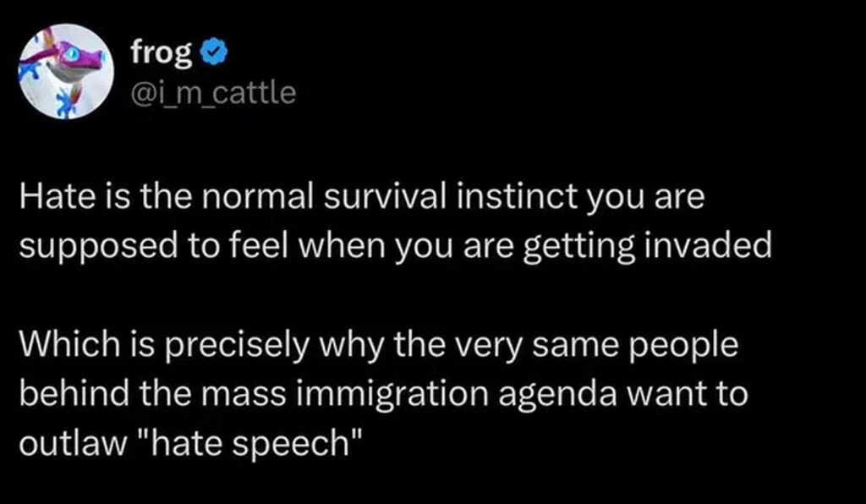
Task: Click the frog profile avatar picture
Action: 65,73
